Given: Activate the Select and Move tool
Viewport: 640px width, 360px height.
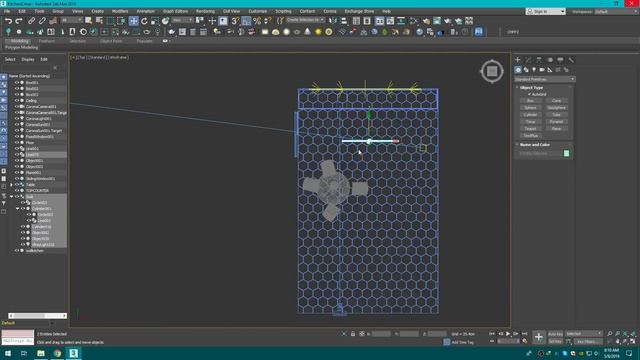Looking at the screenshot, I should pyautogui.click(x=133, y=21).
